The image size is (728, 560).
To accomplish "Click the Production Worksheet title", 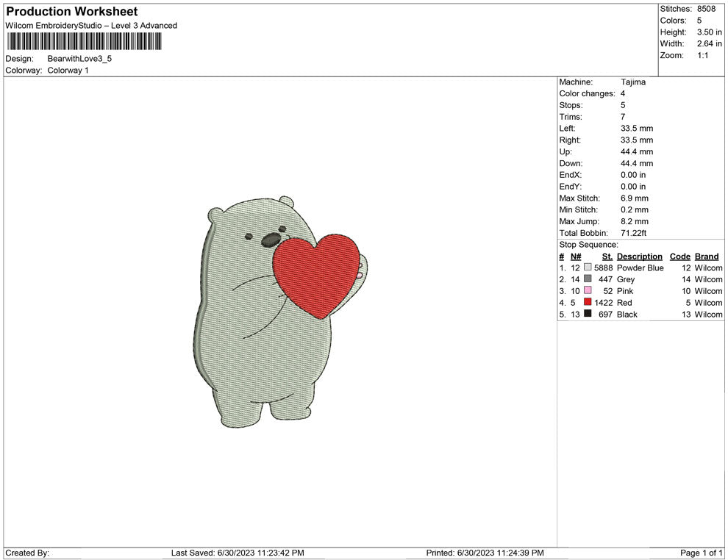I will point(72,12).
